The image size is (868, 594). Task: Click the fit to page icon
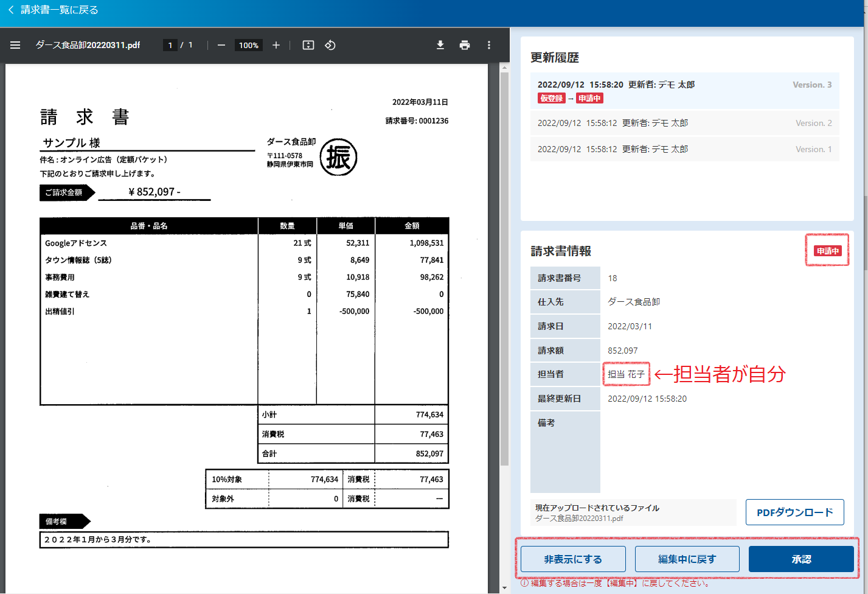308,45
